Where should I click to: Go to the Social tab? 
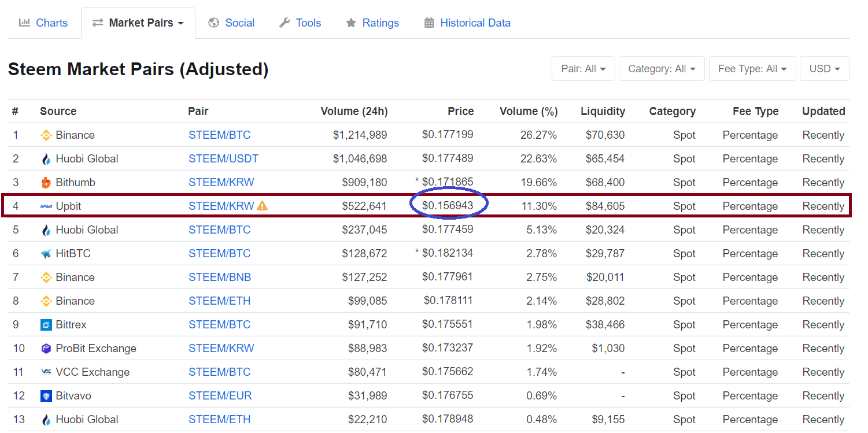[231, 23]
